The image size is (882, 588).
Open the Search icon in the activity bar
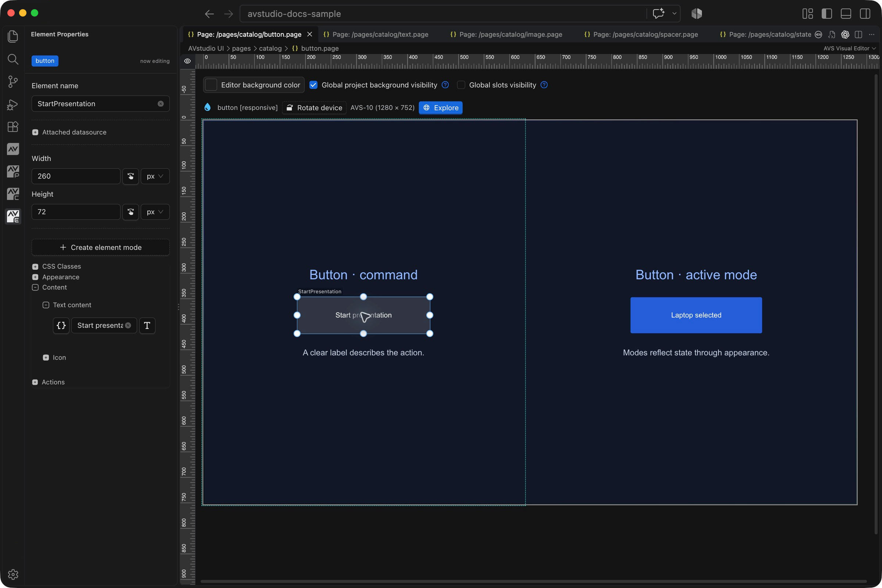[13, 59]
